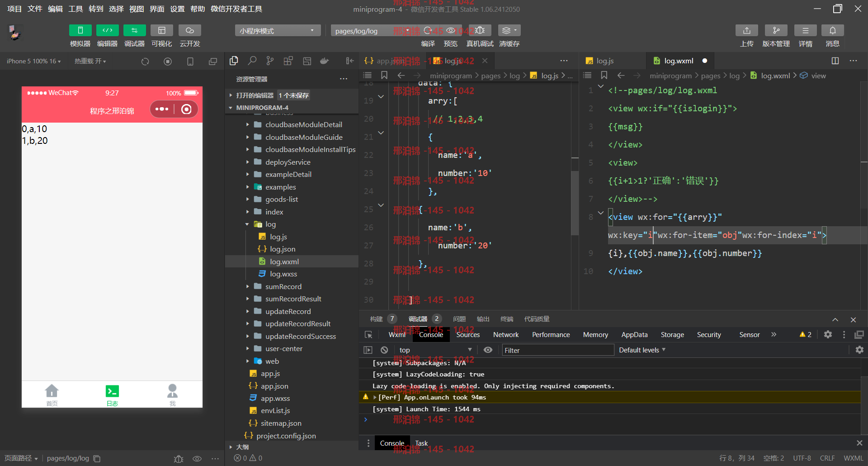Collapse the log folder
The width and height of the screenshot is (868, 466).
pyautogui.click(x=292, y=224)
